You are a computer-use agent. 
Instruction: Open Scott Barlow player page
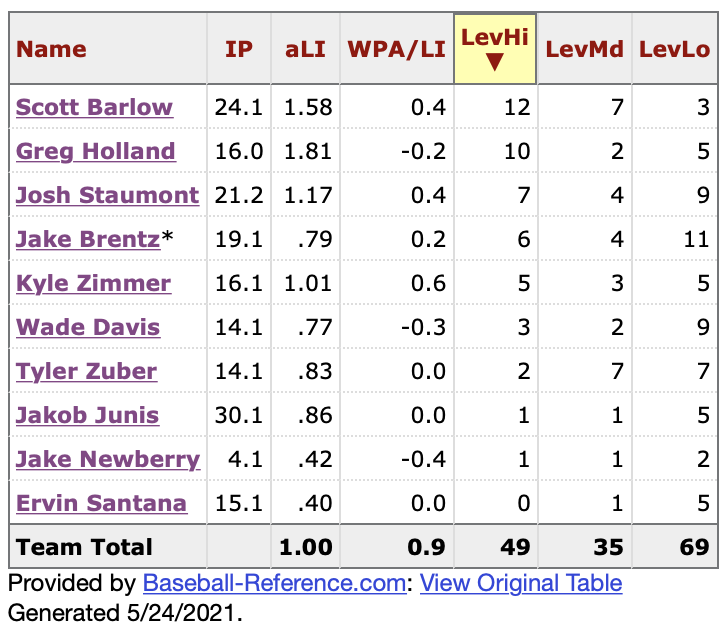tap(94, 108)
